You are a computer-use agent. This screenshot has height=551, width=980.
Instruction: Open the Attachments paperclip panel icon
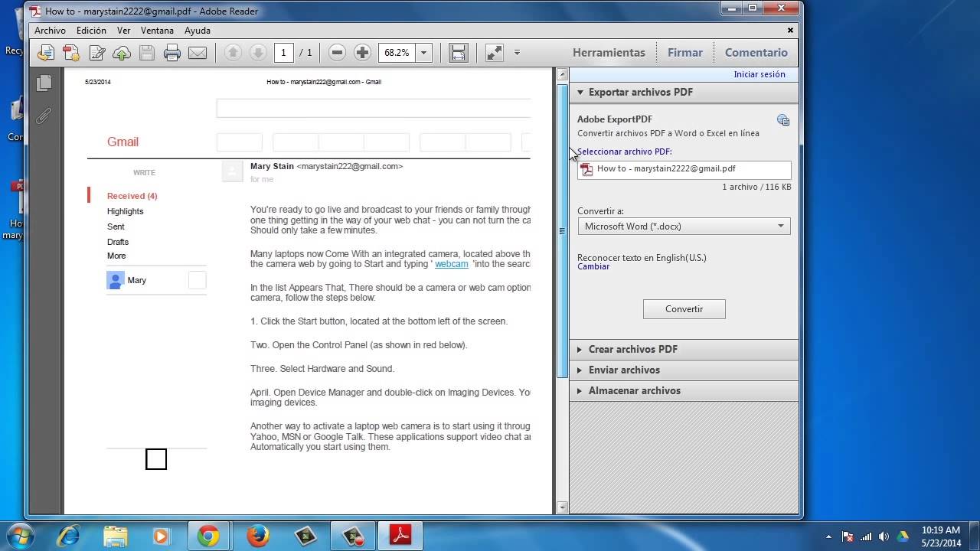tap(44, 116)
